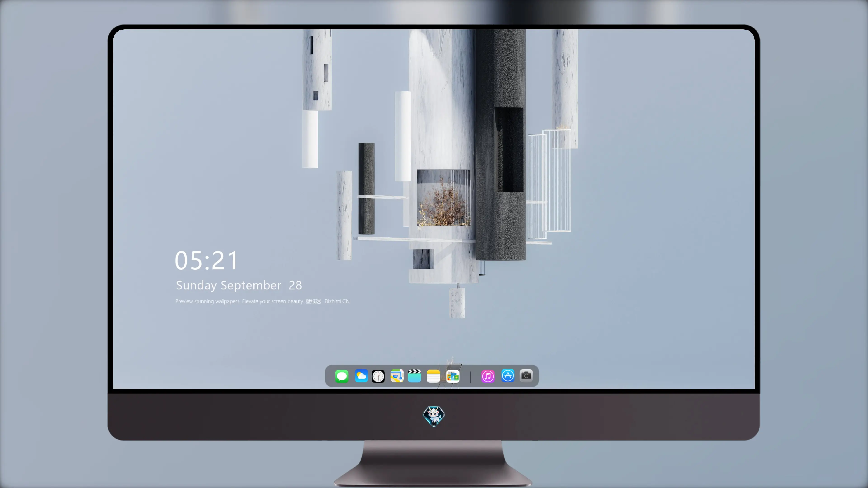Screen dimensions: 868x488
Task: Launch the pink iTunes Store music icon
Action: click(x=488, y=376)
